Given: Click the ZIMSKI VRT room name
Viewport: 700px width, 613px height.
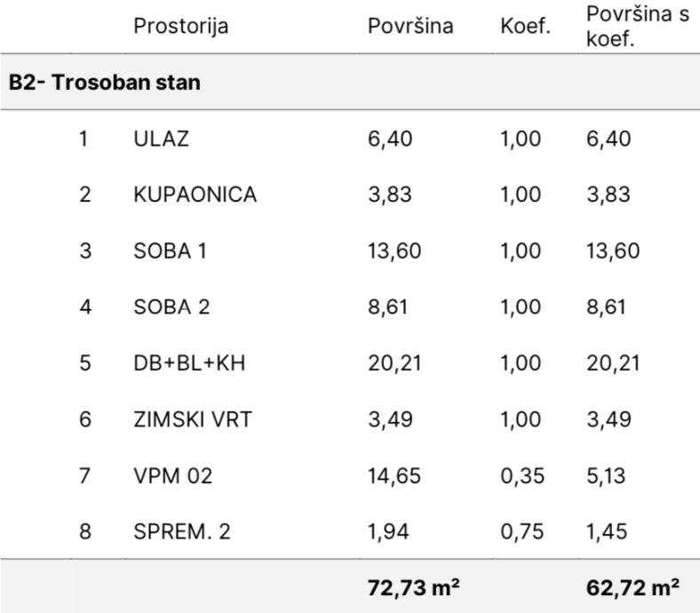Looking at the screenshot, I should (192, 419).
